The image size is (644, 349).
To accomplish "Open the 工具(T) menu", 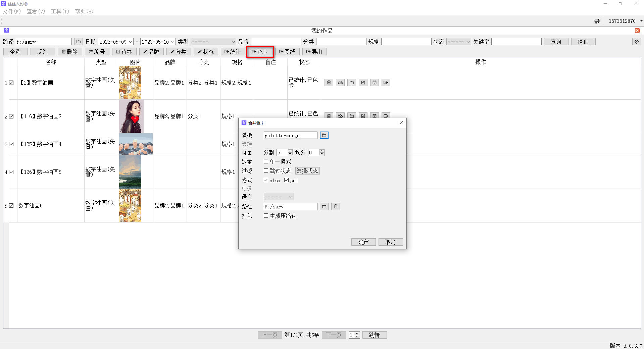I will 60,11.
